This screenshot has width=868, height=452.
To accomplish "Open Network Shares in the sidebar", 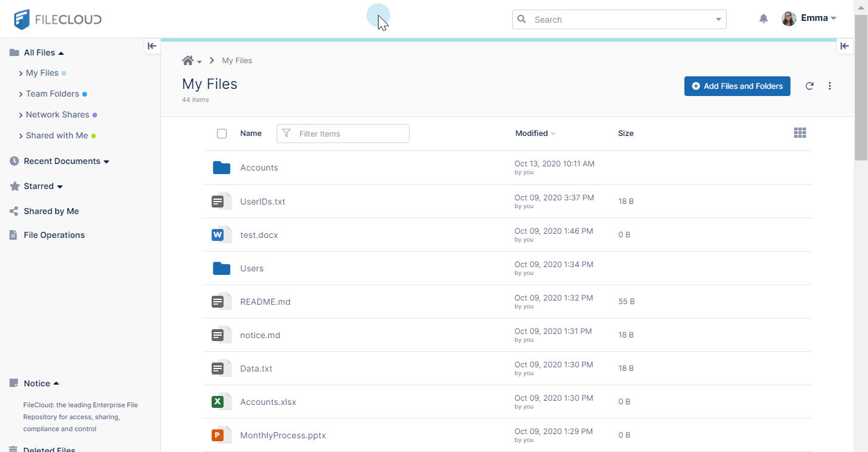I will (57, 114).
